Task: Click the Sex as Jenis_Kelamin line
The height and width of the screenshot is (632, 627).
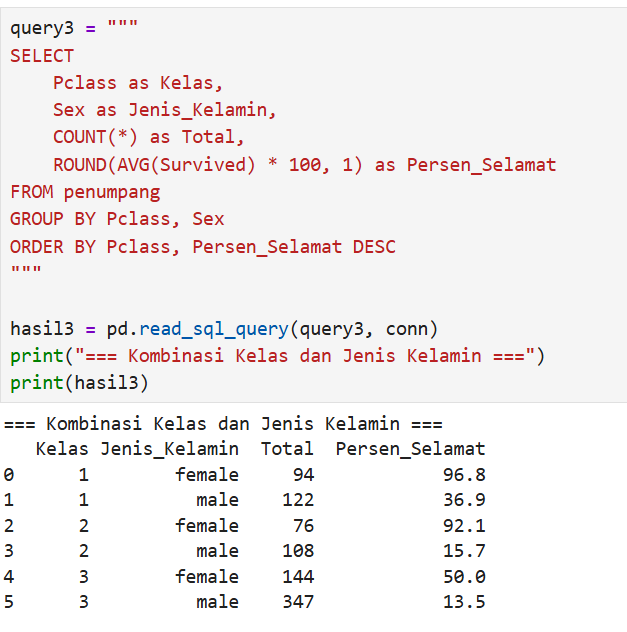Action: (164, 110)
